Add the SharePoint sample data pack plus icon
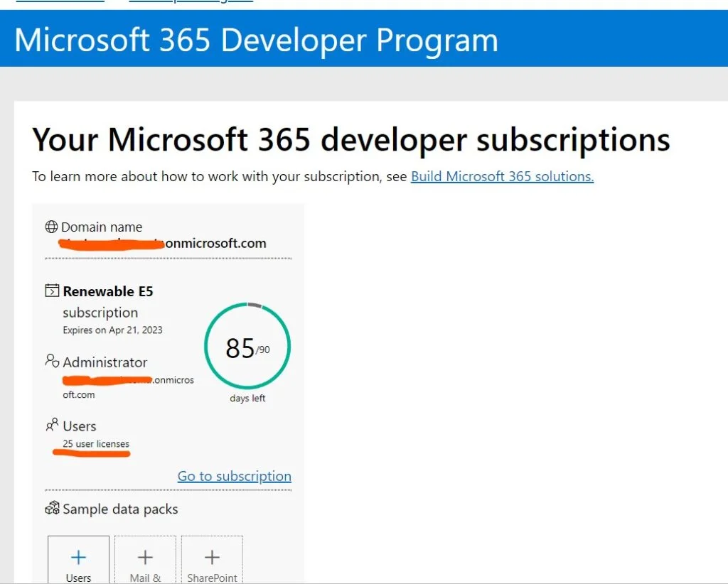Image resolution: width=728 pixels, height=584 pixels. click(212, 557)
